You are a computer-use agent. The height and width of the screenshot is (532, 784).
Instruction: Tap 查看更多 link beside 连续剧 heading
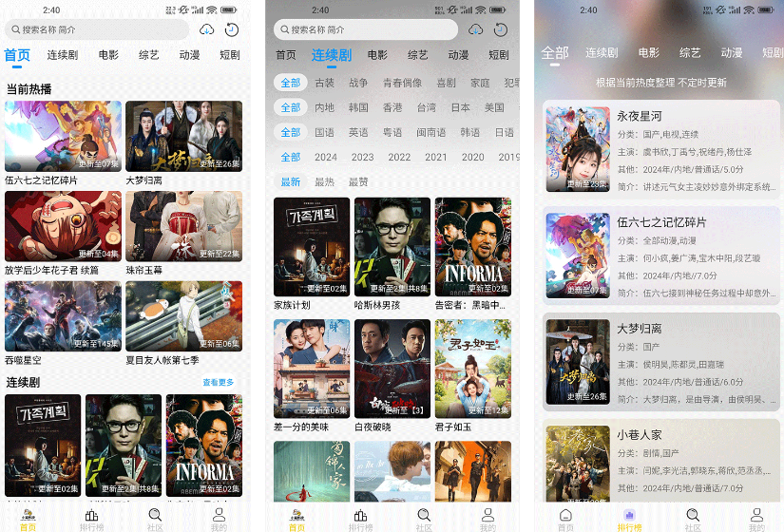pos(218,383)
